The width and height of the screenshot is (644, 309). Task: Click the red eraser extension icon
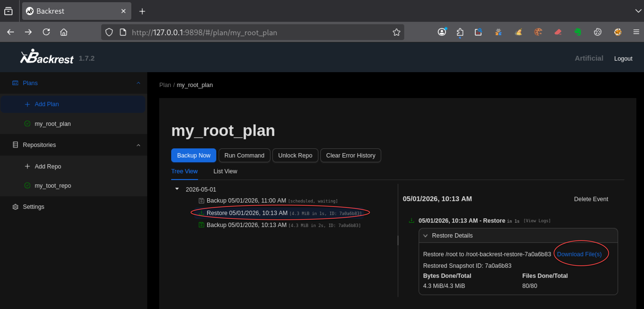tap(558, 32)
